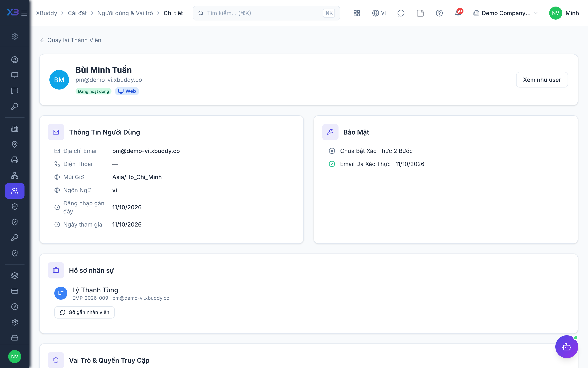This screenshot has width=588, height=368.
Task: Open the org chart network icon in sidebar
Action: coord(14,175)
